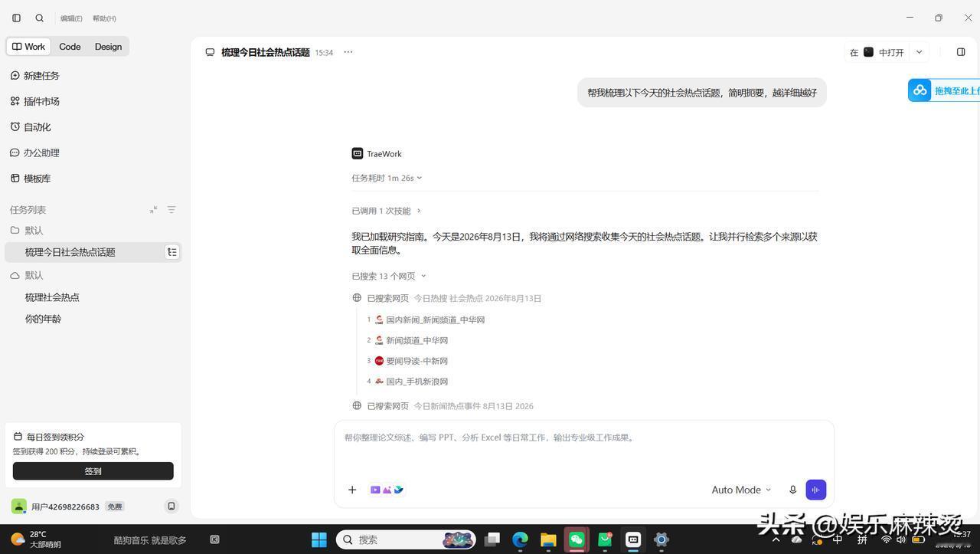The height and width of the screenshot is (554, 980).
Task: Click the 每日签到领积分 calendar icon
Action: [x=18, y=437]
